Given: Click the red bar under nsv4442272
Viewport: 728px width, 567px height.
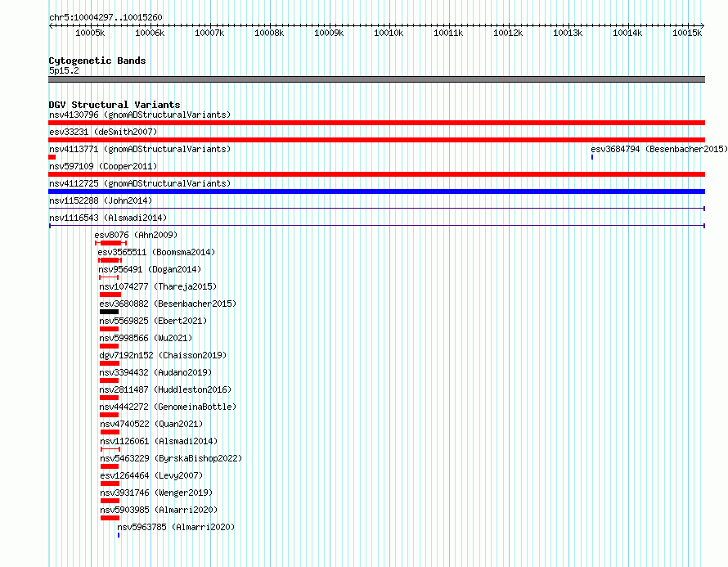Looking at the screenshot, I should click(109, 415).
